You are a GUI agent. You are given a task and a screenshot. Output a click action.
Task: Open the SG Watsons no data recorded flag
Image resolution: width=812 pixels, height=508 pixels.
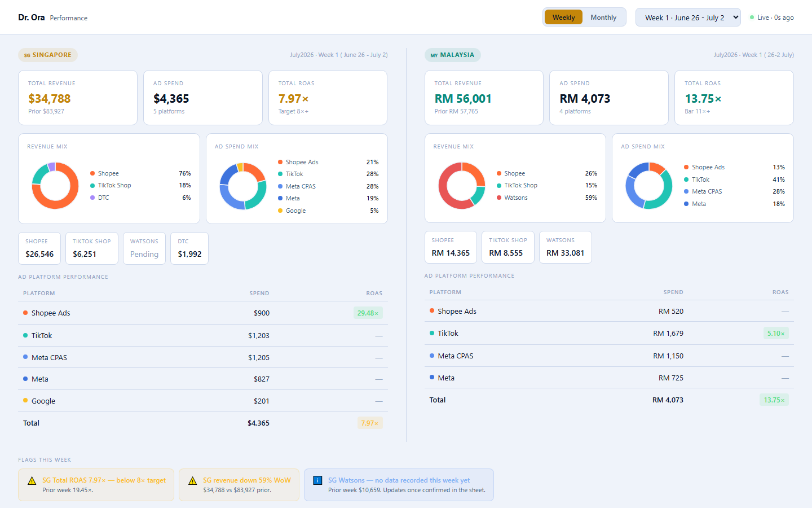[399, 485]
